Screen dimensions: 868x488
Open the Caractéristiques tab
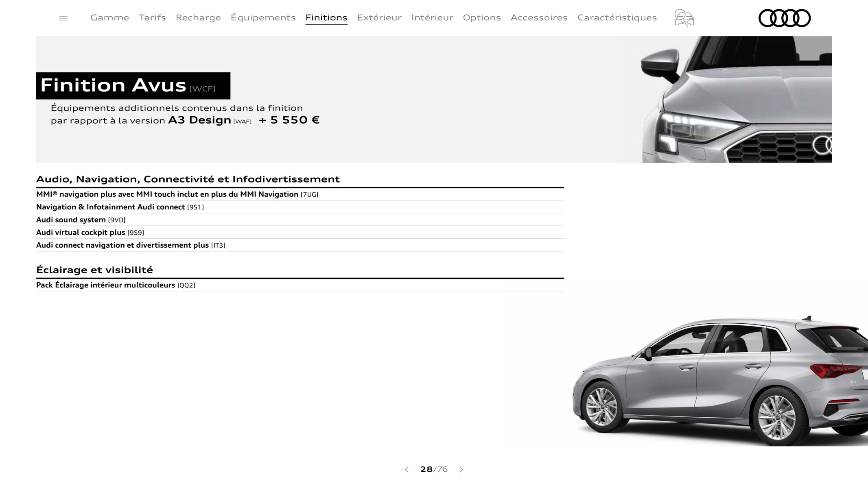pos(617,17)
